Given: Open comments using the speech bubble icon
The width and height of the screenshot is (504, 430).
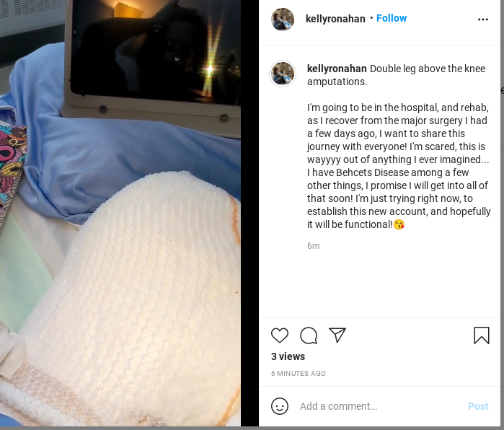Looking at the screenshot, I should (x=309, y=335).
